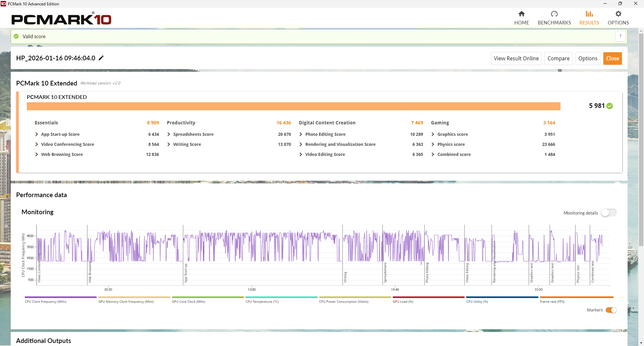Image resolution: width=644 pixels, height=346 pixels.
Task: Open Options via the gear icon
Action: (618, 14)
